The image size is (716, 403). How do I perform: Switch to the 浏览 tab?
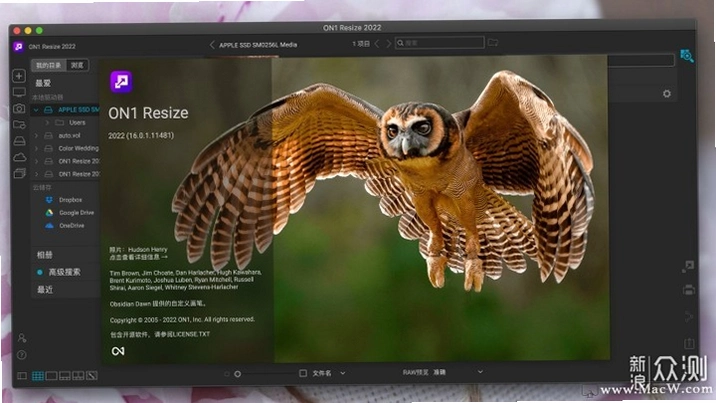point(77,65)
